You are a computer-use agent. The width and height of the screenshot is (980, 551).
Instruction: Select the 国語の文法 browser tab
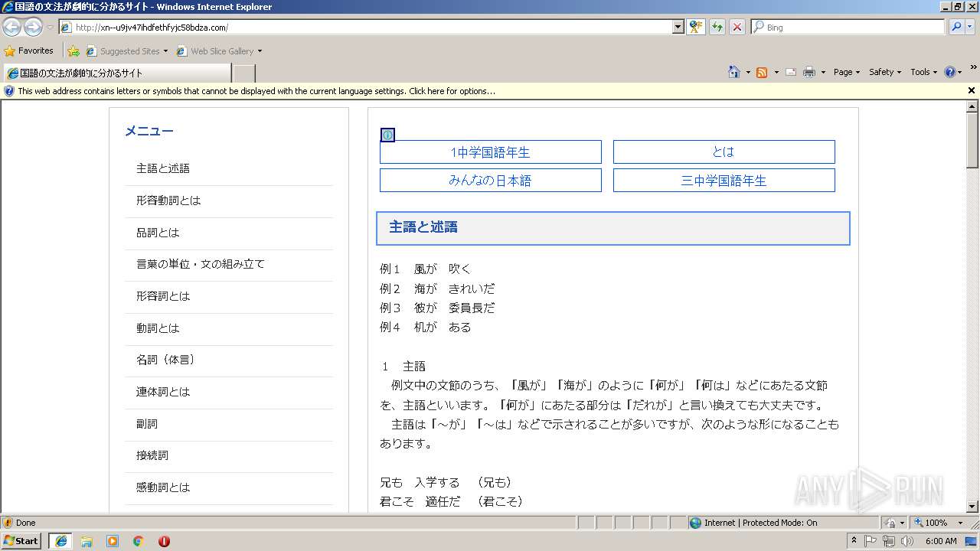(116, 73)
